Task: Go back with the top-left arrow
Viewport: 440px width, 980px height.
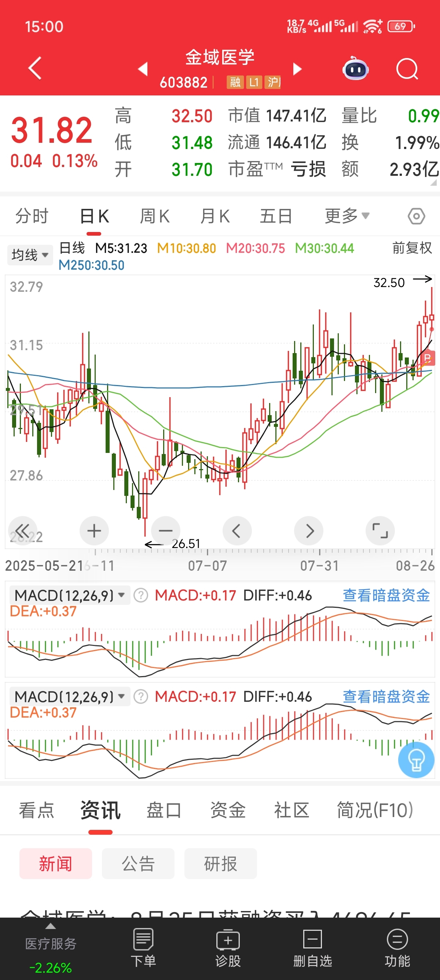Action: click(35, 69)
